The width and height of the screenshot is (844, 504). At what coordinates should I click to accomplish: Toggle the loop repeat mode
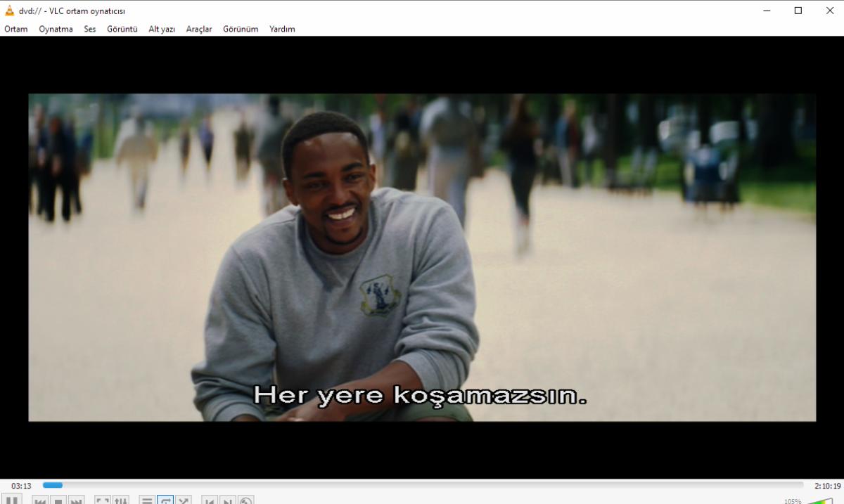pyautogui.click(x=165, y=500)
